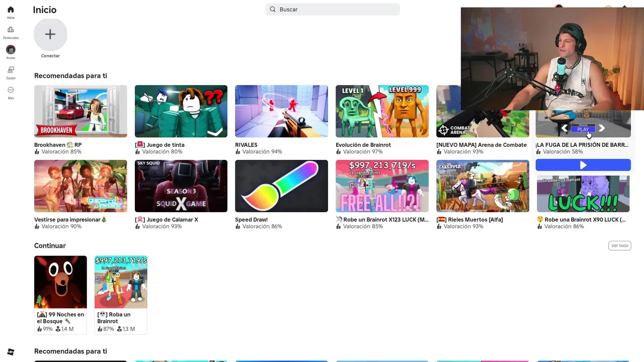Click Valoración 94% under RIVALES
Viewport: 644px width, 362px height.
(x=262, y=152)
